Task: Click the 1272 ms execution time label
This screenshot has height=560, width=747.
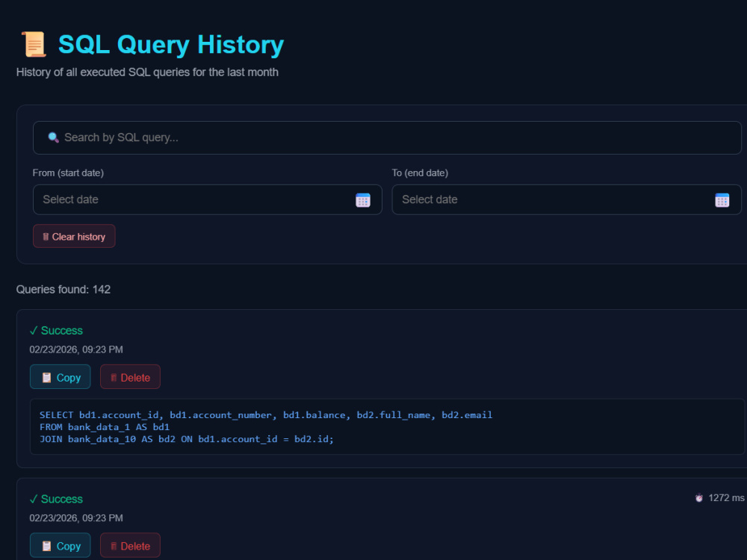Action: click(726, 497)
